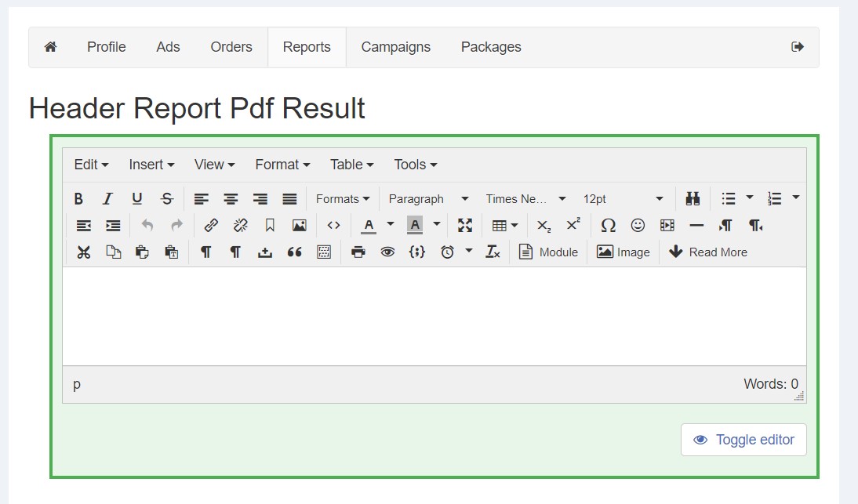
Task: Open the Insert menu
Action: [x=151, y=165]
